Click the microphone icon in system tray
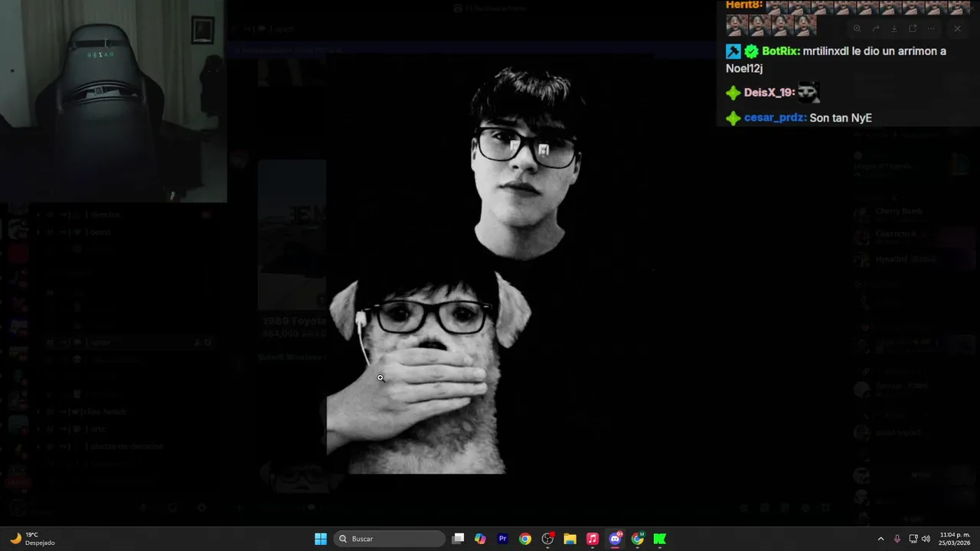 pyautogui.click(x=897, y=539)
